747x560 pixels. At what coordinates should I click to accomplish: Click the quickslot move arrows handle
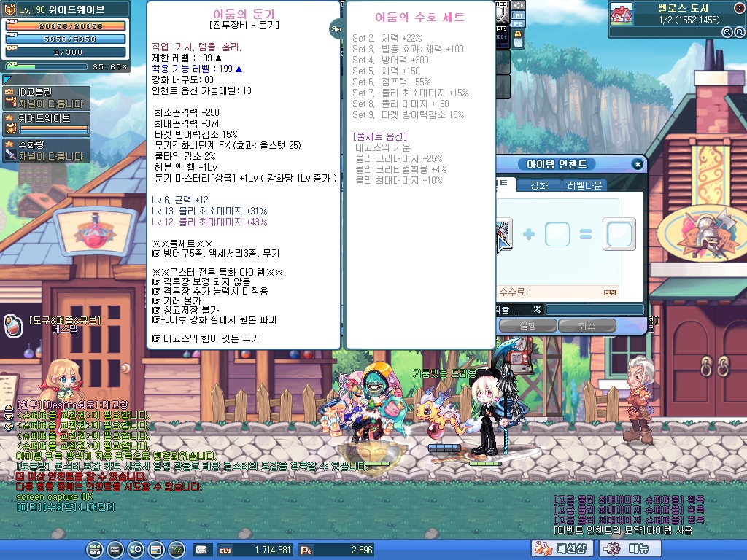click(519, 5)
